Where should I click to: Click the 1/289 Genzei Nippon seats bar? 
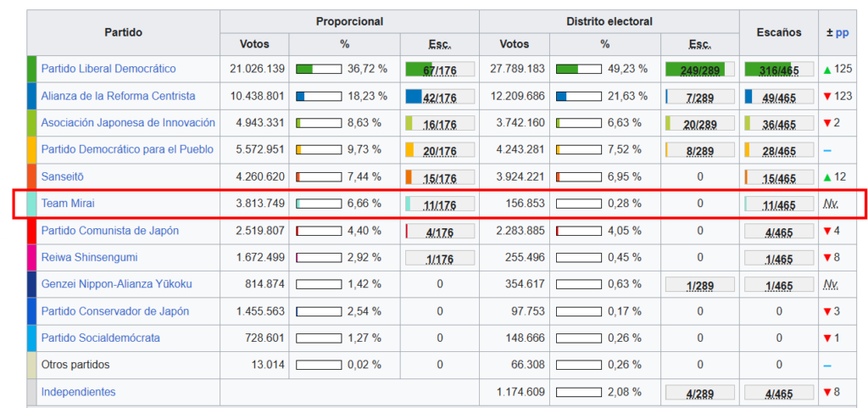tap(699, 284)
